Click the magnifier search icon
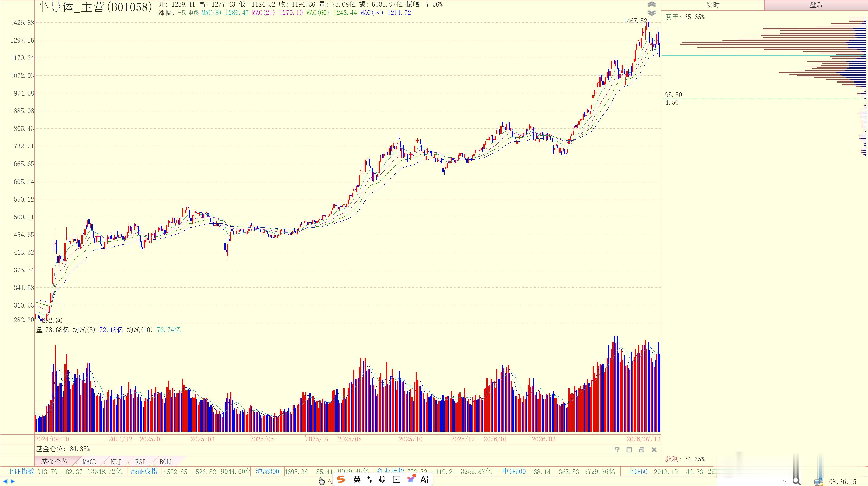868x486 pixels. (x=797, y=481)
